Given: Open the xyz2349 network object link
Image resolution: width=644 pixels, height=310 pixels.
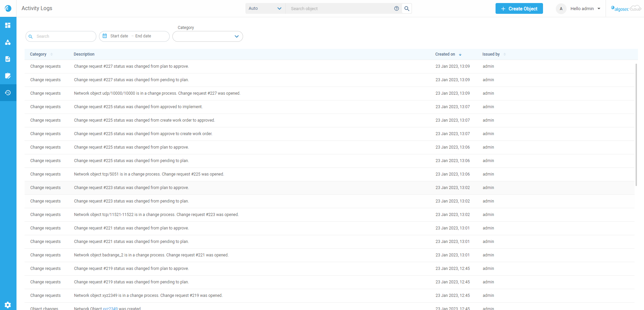Looking at the screenshot, I should point(110,308).
